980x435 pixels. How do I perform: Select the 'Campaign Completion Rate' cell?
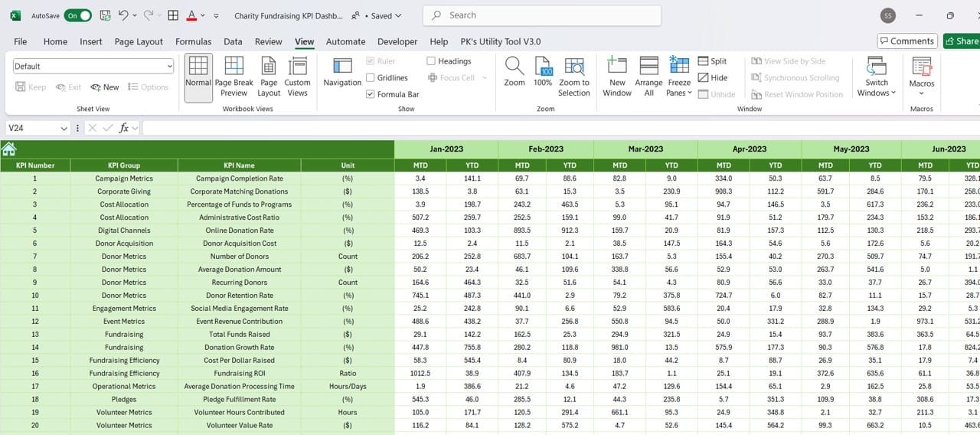239,178
